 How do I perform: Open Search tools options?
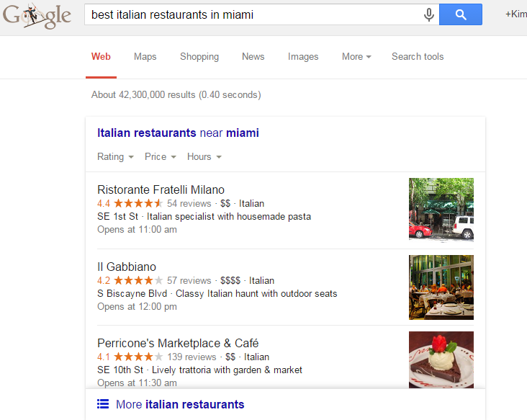[x=418, y=56]
